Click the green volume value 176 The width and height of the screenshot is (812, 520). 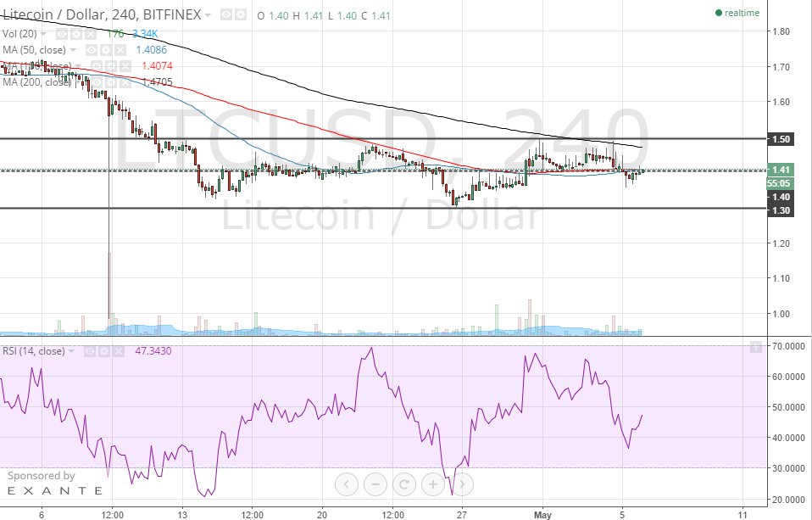[115, 34]
